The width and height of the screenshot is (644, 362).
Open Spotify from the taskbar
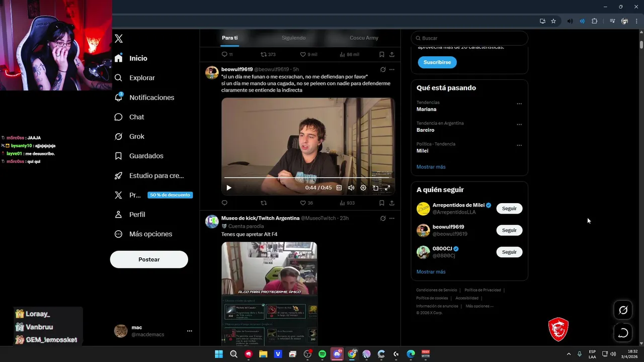tap(323, 354)
